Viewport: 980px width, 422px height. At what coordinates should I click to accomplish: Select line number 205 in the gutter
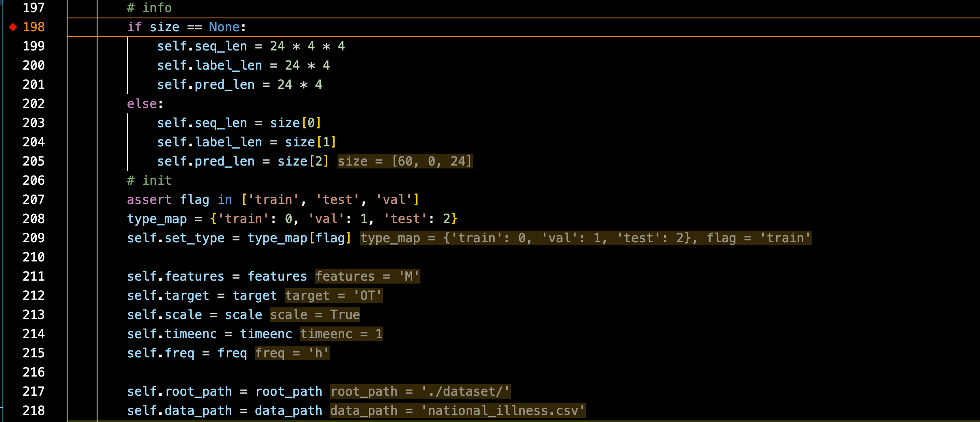(x=34, y=161)
